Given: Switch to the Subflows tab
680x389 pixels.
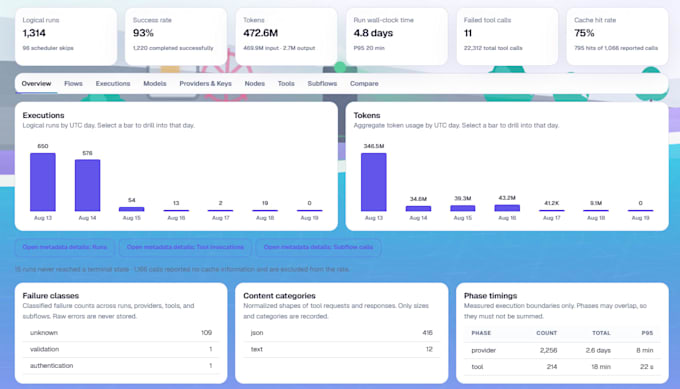Looking at the screenshot, I should pos(322,83).
